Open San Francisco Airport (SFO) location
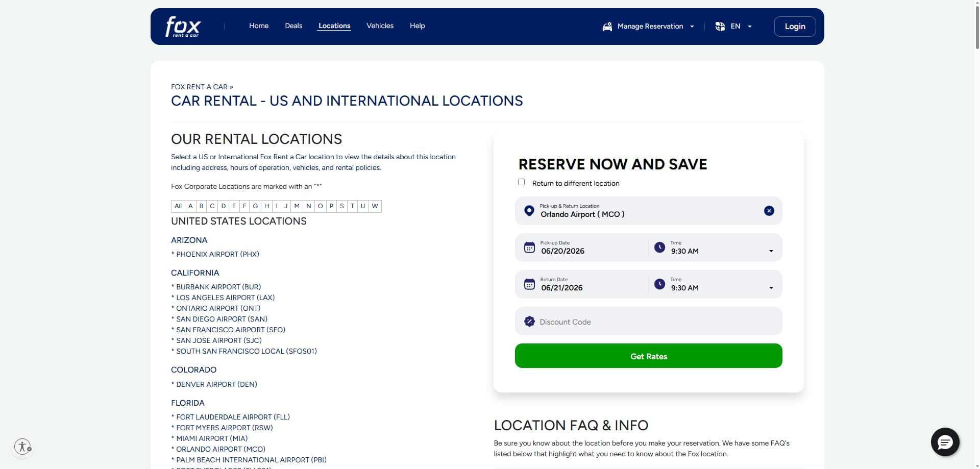 click(x=231, y=330)
